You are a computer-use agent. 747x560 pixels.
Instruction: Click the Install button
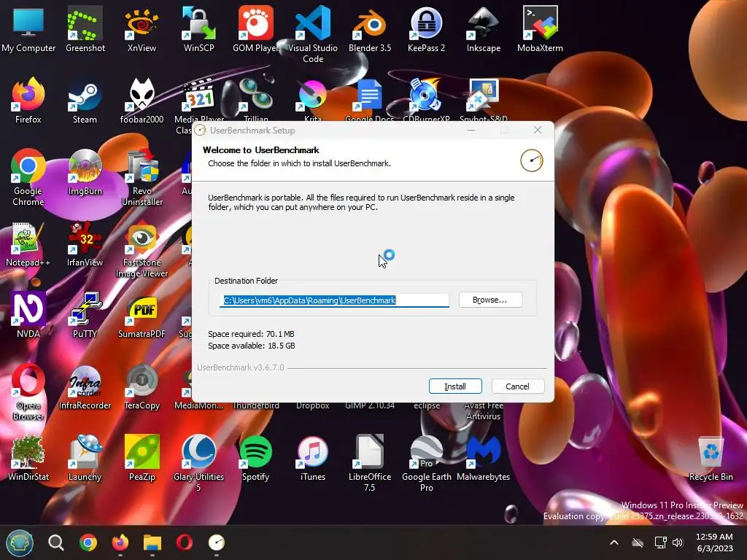[455, 386]
